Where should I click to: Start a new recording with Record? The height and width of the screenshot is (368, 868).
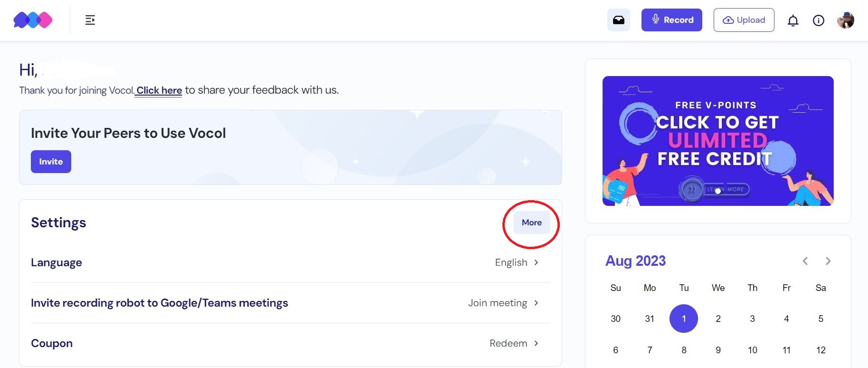pos(672,20)
